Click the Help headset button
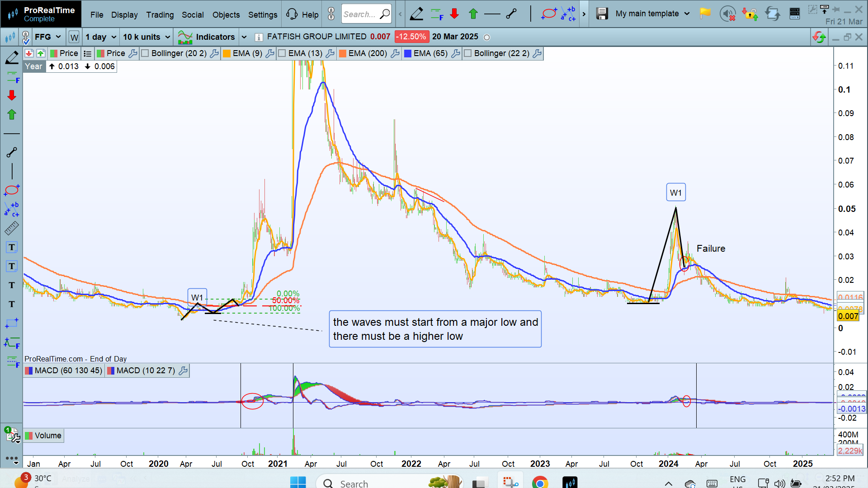 pos(302,14)
